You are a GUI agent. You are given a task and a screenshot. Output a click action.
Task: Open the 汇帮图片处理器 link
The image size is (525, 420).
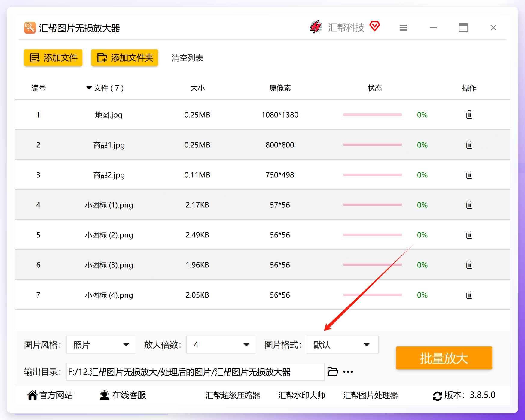371,395
